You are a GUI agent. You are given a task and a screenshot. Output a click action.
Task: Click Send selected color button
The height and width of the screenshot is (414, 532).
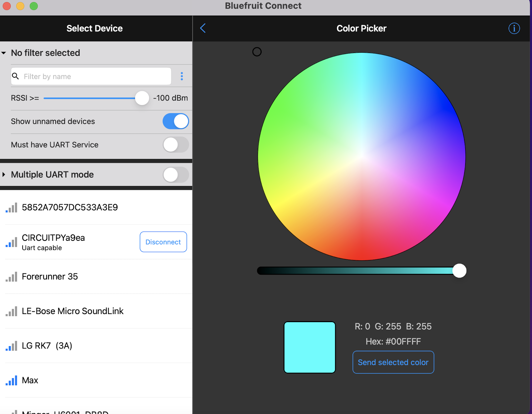(393, 362)
